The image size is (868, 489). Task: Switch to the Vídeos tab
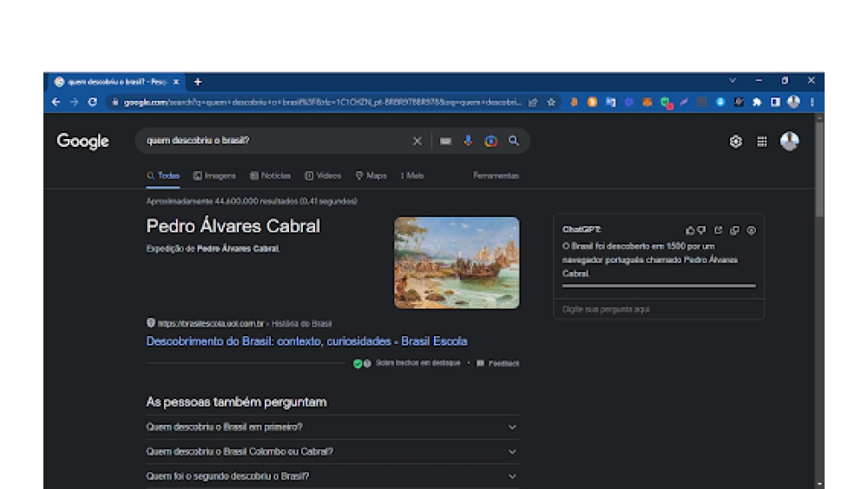pos(323,175)
